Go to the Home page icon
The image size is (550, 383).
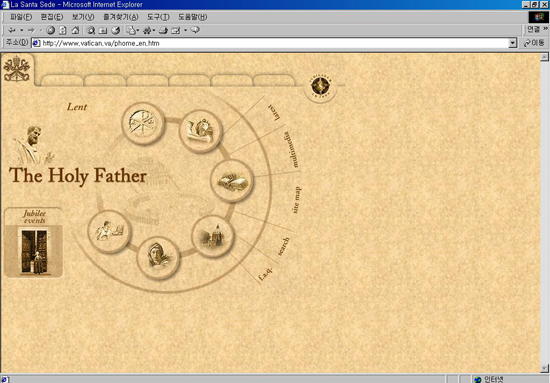tap(75, 31)
